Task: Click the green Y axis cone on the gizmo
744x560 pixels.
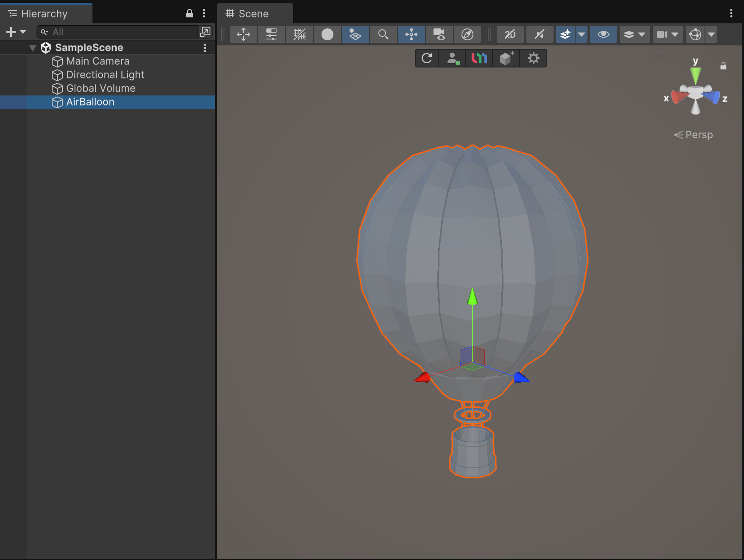Action: pos(695,76)
